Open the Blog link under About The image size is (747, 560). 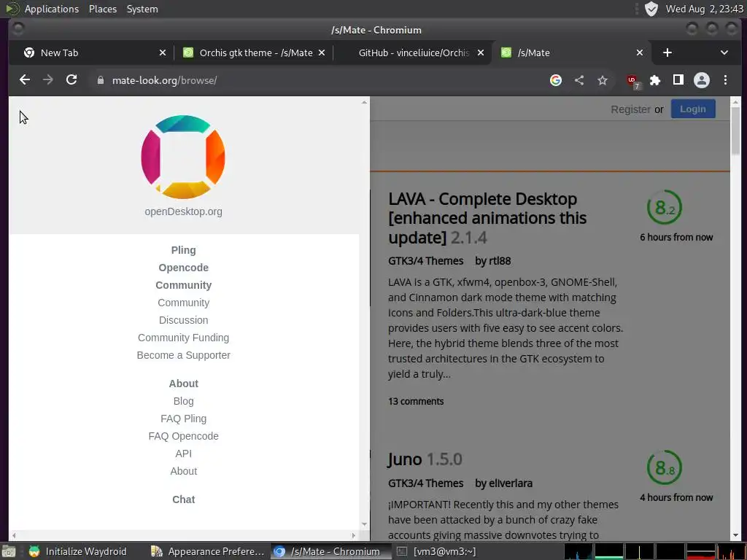[183, 401]
